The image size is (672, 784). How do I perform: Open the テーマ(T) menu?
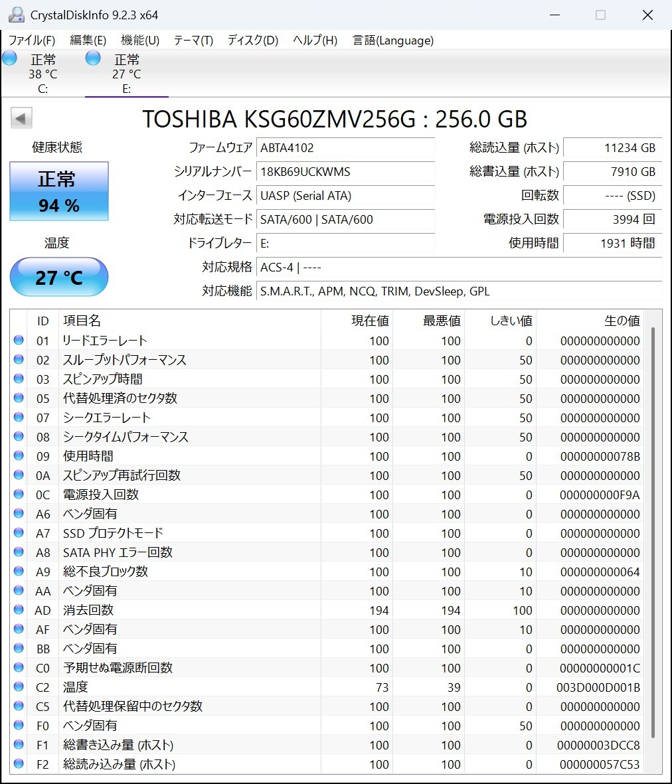pos(193,40)
